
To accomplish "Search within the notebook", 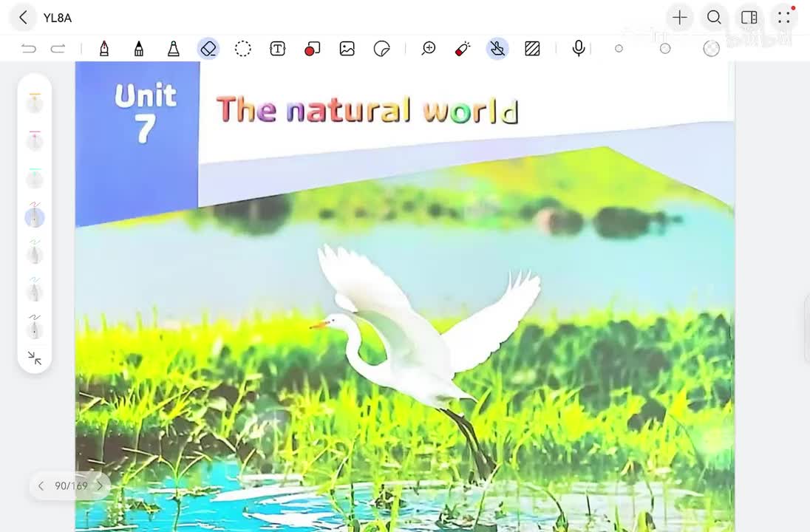I will 714,18.
